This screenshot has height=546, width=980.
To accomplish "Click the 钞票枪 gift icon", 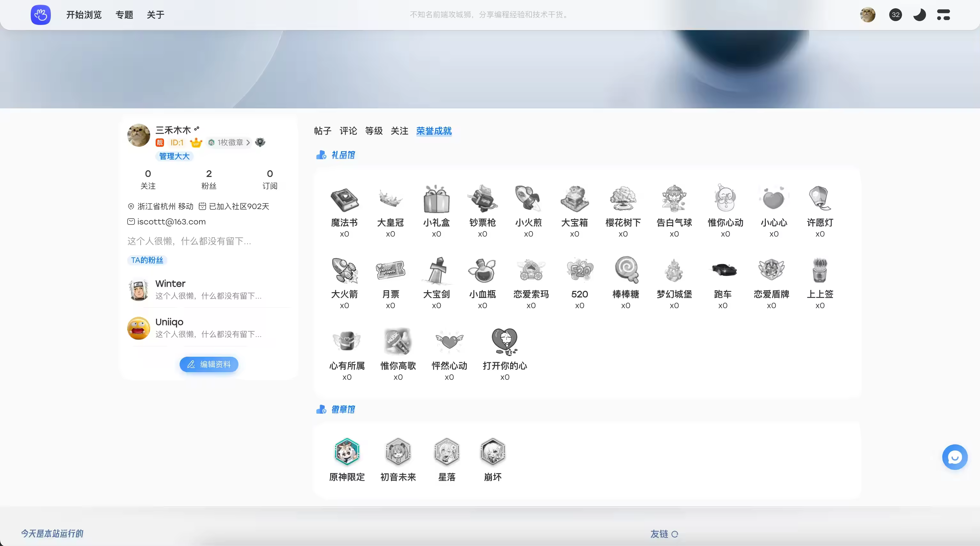I will (x=482, y=199).
